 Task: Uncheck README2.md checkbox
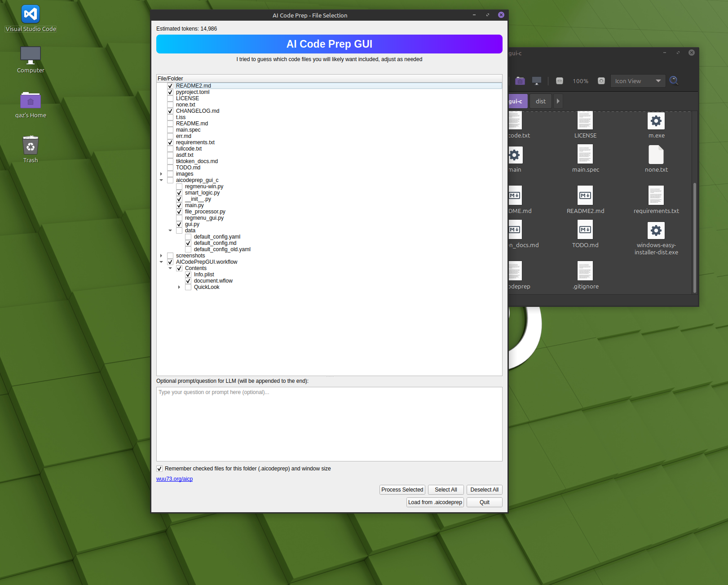point(170,86)
